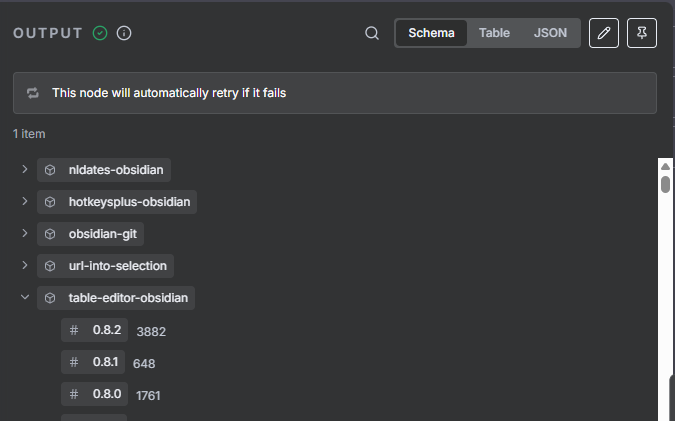Pin the output data
The image size is (675, 421).
(x=642, y=33)
